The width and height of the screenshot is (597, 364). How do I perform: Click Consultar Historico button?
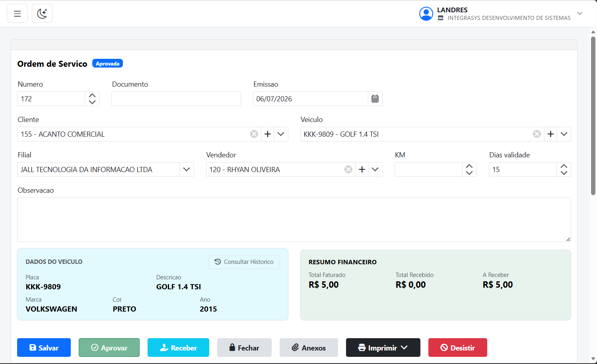244,262
